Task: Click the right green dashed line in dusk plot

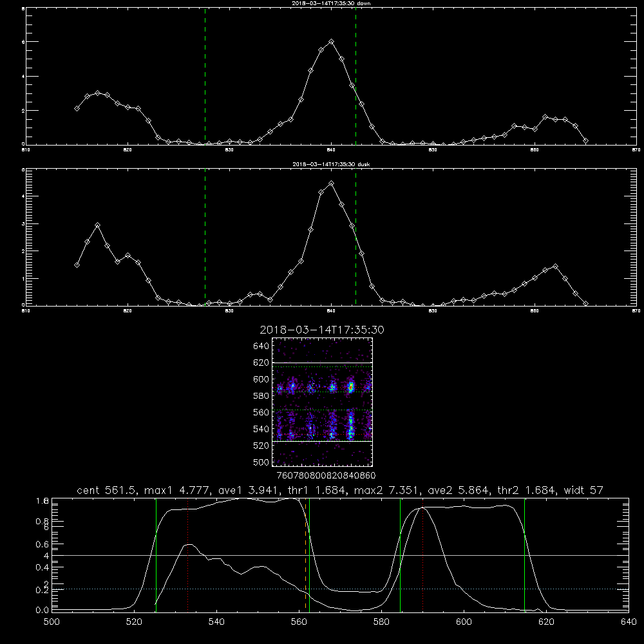Action: coord(355,237)
